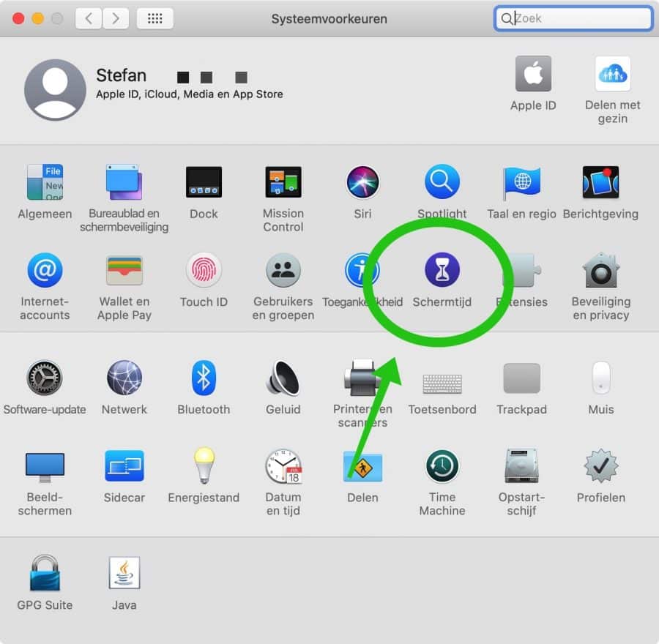659x644 pixels.
Task: Open Algemeen preferences
Action: tap(45, 182)
